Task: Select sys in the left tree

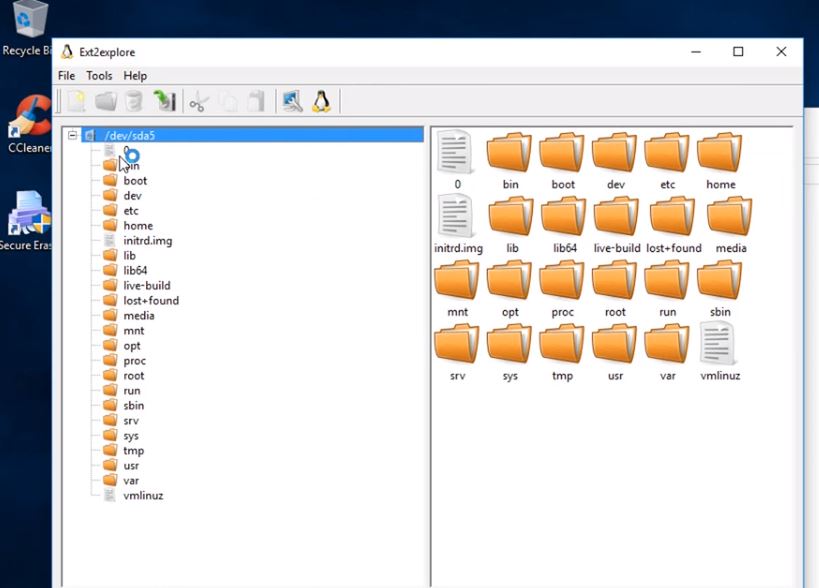Action: point(131,436)
